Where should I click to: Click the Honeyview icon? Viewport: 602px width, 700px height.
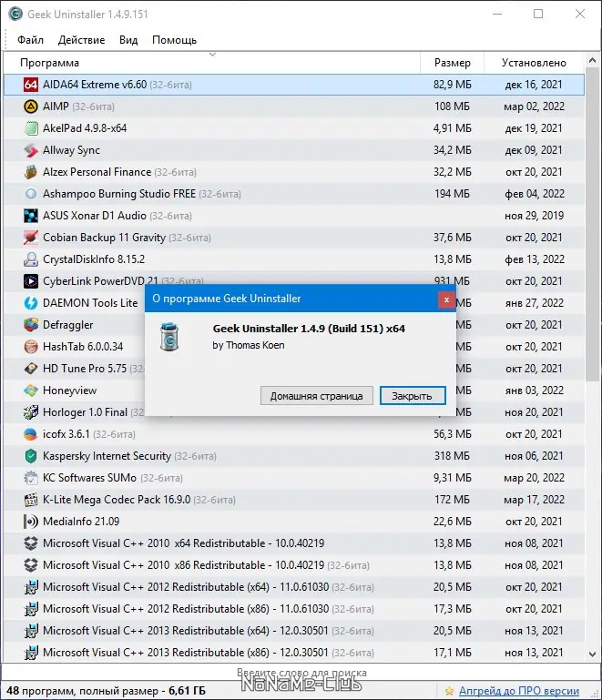[x=30, y=391]
